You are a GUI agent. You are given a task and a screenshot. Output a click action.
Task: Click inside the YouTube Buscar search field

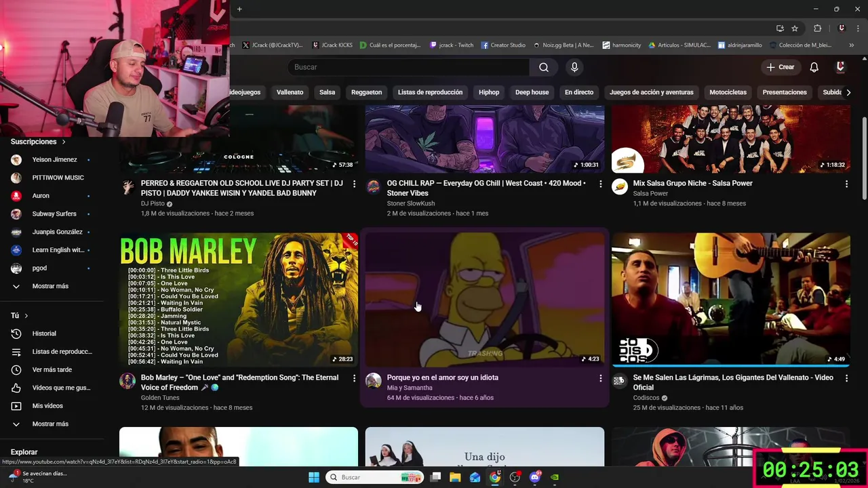[x=409, y=67]
